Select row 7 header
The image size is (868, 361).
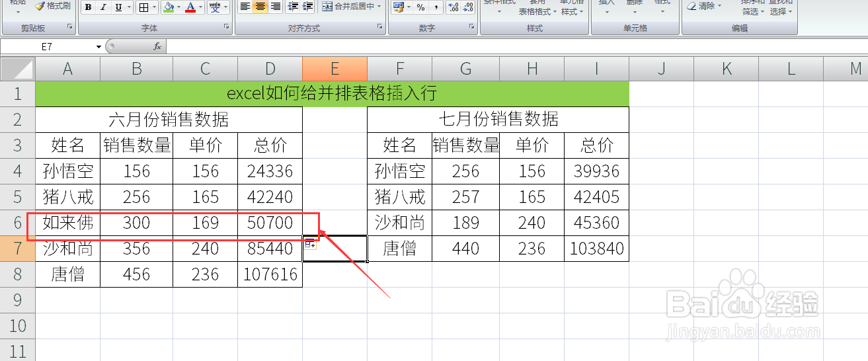click(x=17, y=249)
